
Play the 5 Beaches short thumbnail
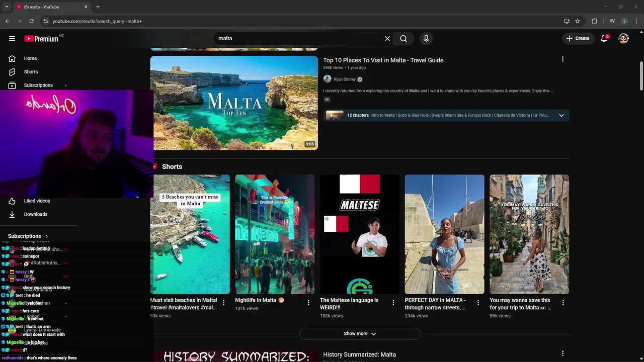click(x=190, y=234)
